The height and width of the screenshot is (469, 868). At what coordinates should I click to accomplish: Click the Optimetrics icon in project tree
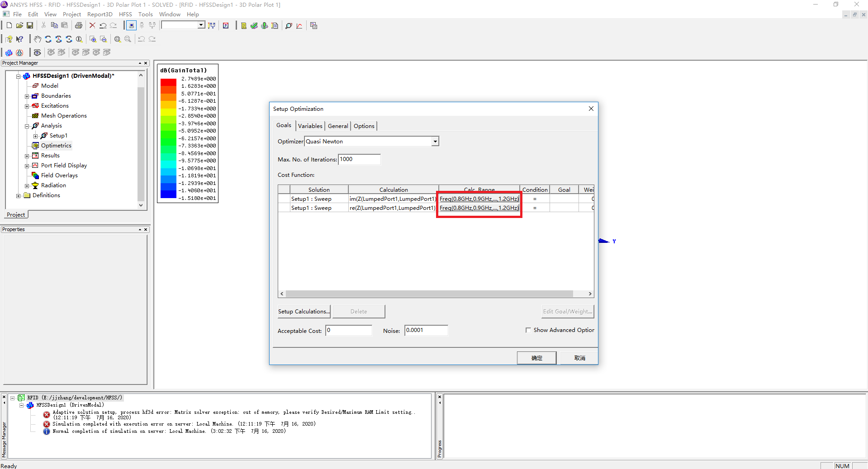pyautogui.click(x=35, y=146)
